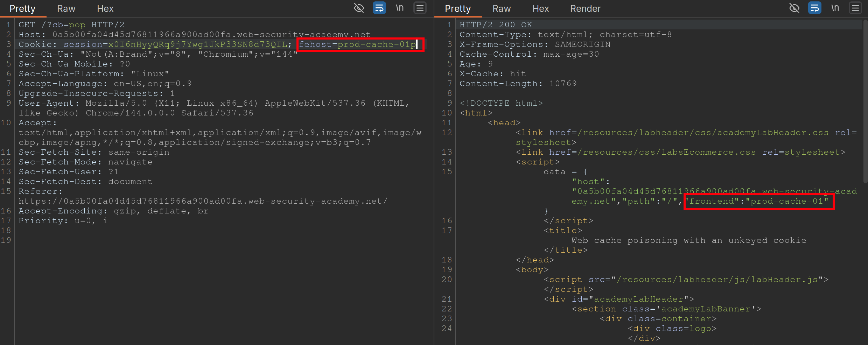Click the frontend prod-cache-01 value in response

pyautogui.click(x=787, y=201)
